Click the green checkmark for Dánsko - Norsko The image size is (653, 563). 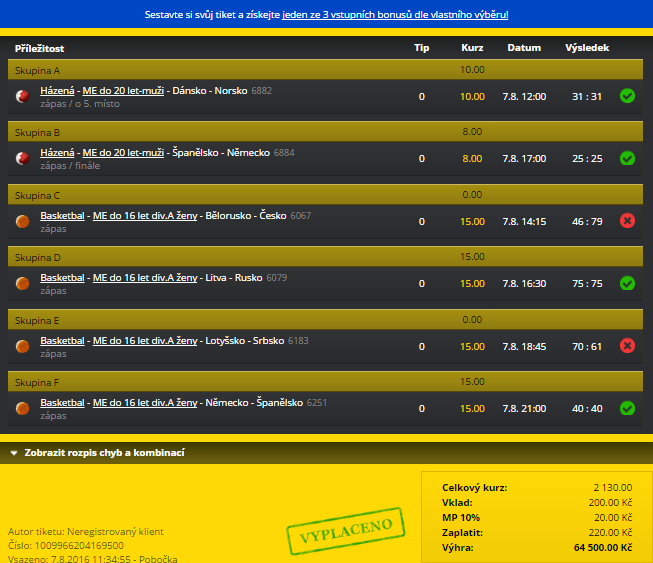point(627,97)
